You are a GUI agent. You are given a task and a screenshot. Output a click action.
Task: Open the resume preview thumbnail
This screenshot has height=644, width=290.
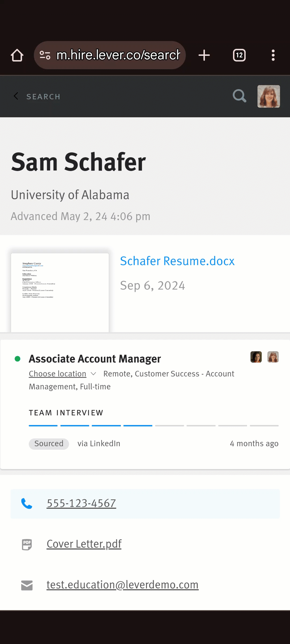coord(60,293)
